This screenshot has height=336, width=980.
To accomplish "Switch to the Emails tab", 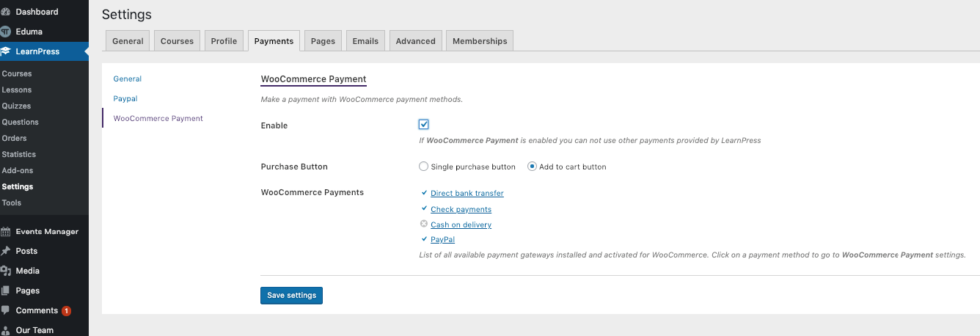I will click(365, 41).
